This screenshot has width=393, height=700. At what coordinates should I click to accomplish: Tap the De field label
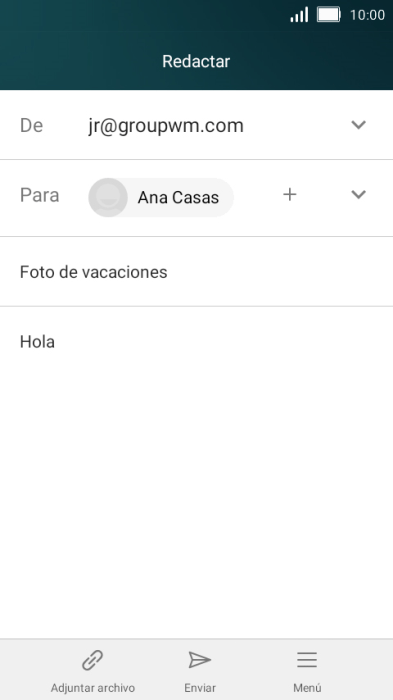click(x=31, y=125)
